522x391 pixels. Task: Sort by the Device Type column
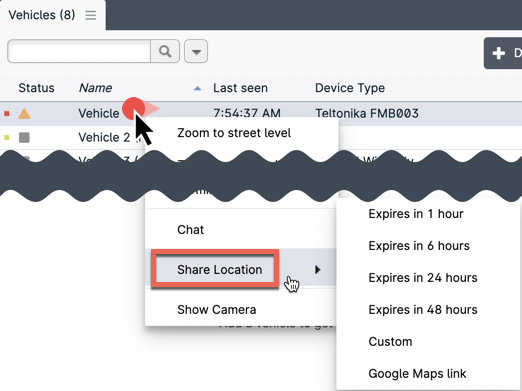tap(350, 88)
